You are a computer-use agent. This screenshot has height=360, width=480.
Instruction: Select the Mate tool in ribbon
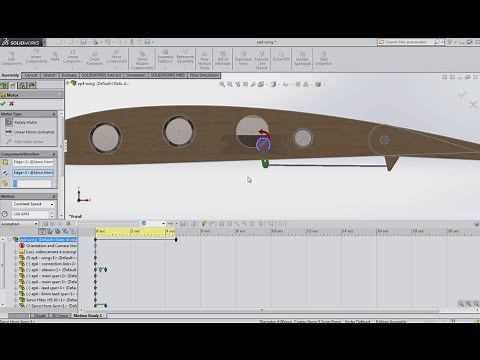pos(55,56)
